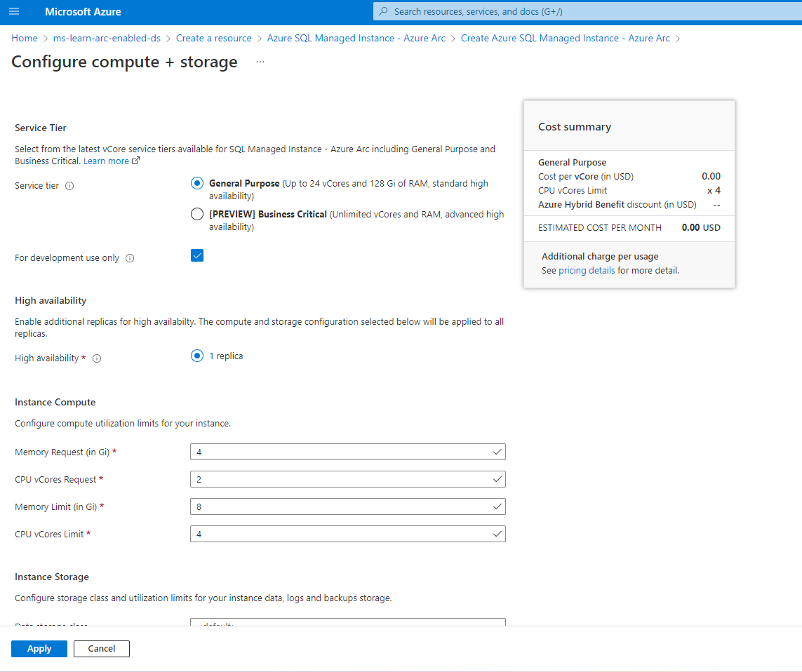Click the x 4 vCores limit value
The image size is (802, 672).
(x=714, y=190)
